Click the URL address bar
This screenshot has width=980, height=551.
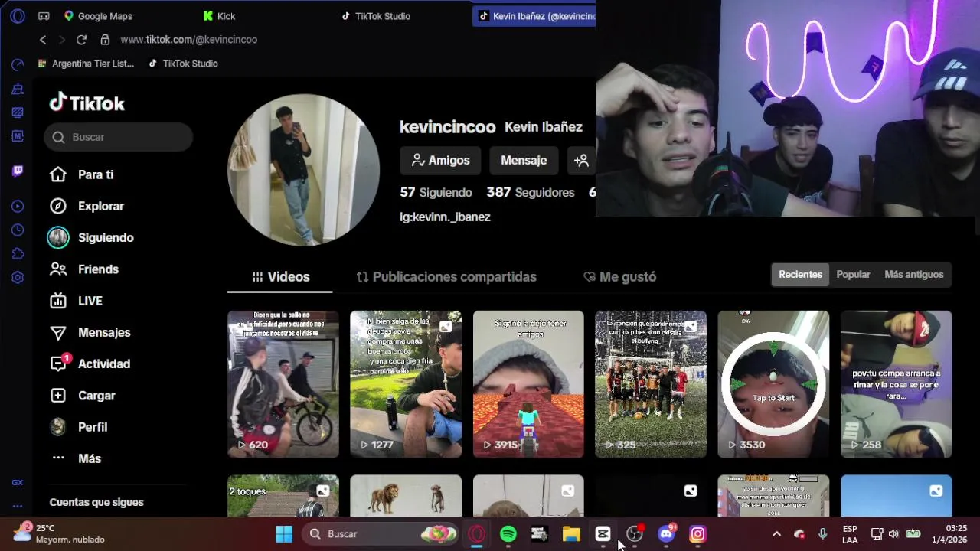tap(189, 40)
